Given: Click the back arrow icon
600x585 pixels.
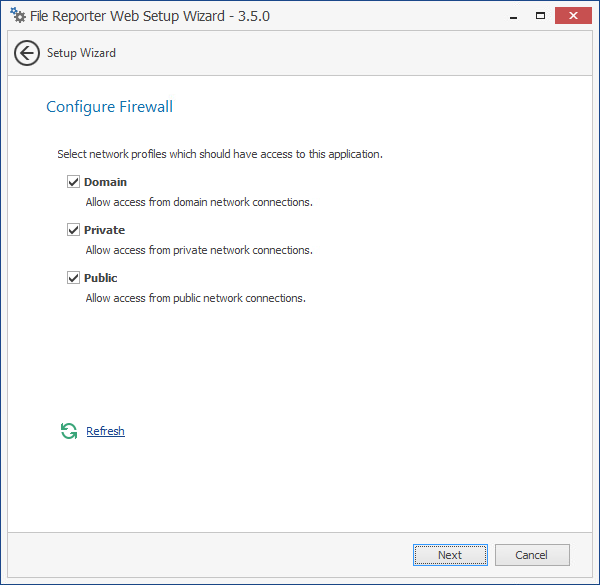Looking at the screenshot, I should point(27,53).
